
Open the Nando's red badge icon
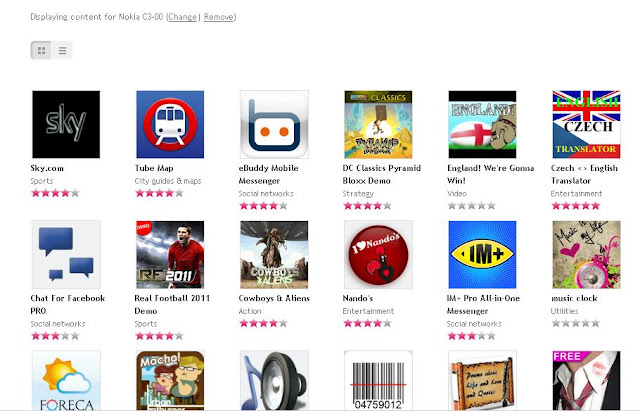pyautogui.click(x=378, y=255)
